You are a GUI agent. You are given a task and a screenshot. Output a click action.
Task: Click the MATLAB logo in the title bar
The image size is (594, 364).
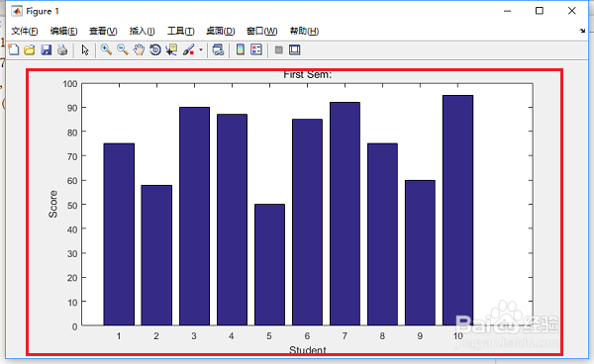click(x=17, y=11)
